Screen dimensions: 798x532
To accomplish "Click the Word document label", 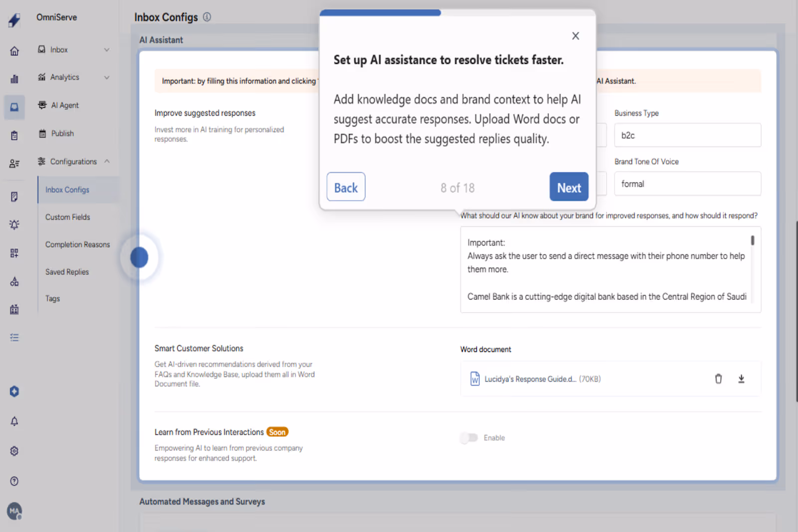I will tap(486, 350).
